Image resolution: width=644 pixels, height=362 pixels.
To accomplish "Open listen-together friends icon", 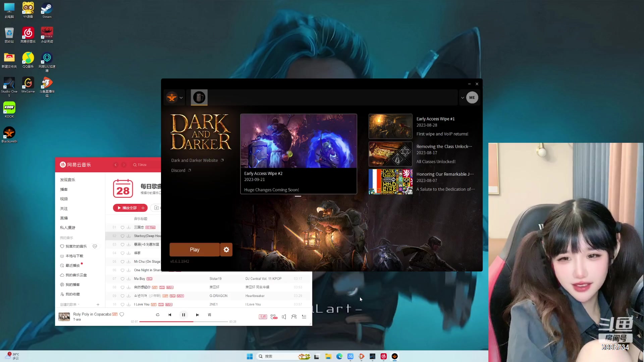I will [x=294, y=317].
